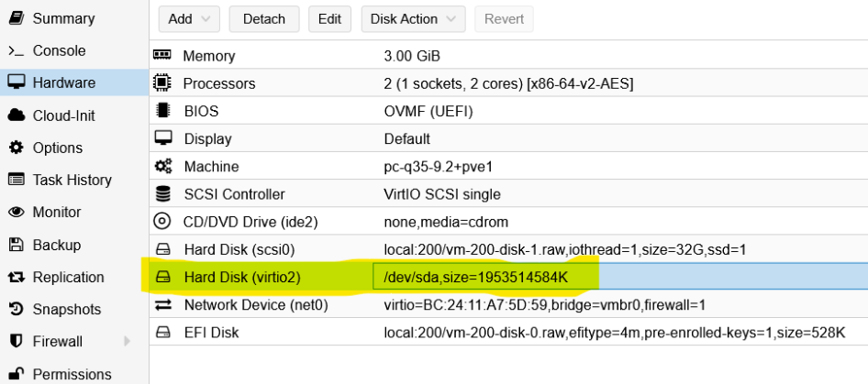This screenshot has width=868, height=384.
Task: Click the Replication arrows icon
Action: pyautogui.click(x=16, y=278)
